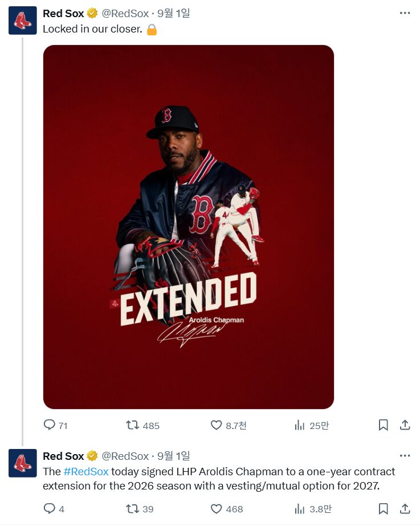
Task: Open the @RedSox handle on the first tweet
Action: (125, 14)
